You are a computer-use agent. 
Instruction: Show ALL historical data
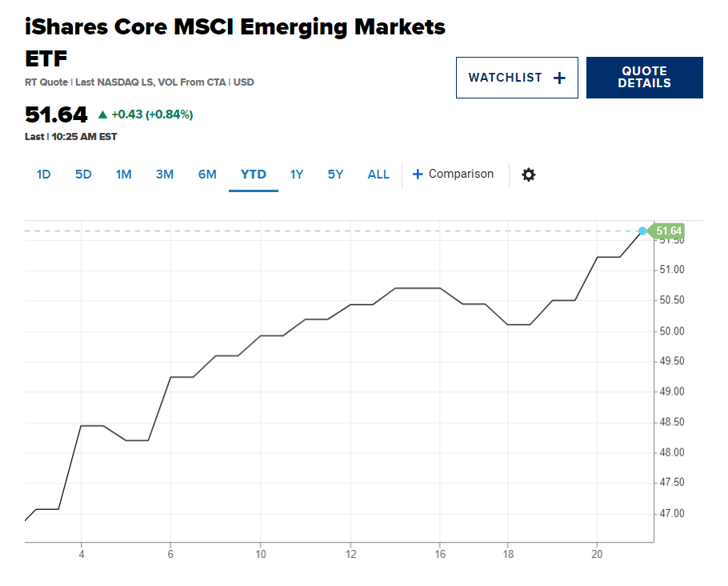pyautogui.click(x=378, y=175)
